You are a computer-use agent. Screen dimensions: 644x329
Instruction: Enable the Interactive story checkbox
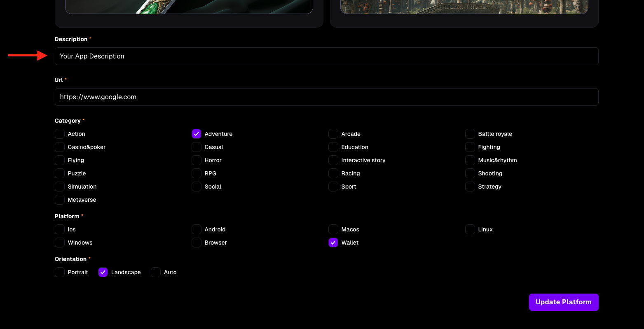pyautogui.click(x=333, y=160)
